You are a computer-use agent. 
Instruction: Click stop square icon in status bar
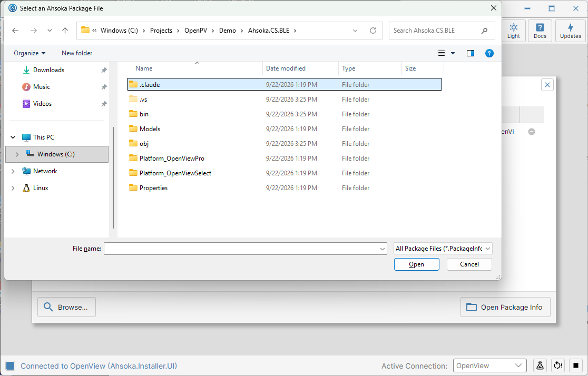[x=576, y=365]
